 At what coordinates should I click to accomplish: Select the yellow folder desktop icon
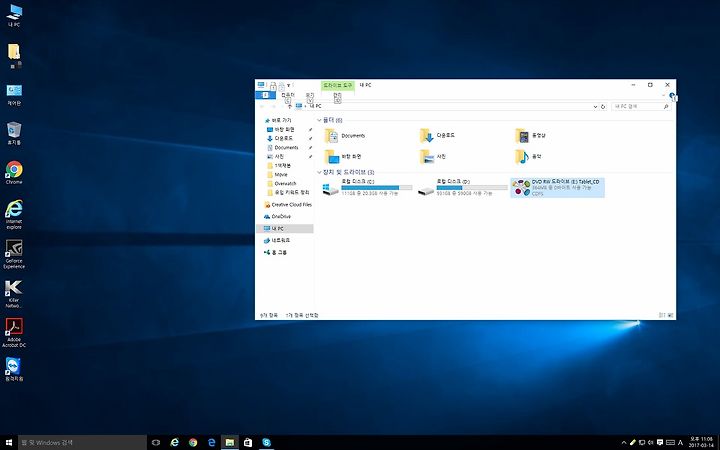[14, 56]
